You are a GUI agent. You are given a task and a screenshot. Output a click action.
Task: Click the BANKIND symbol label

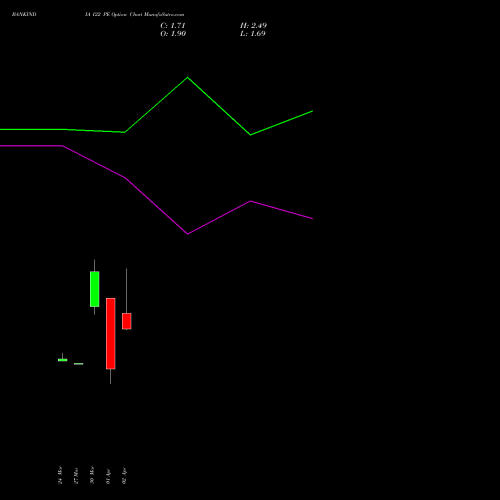tap(24, 14)
